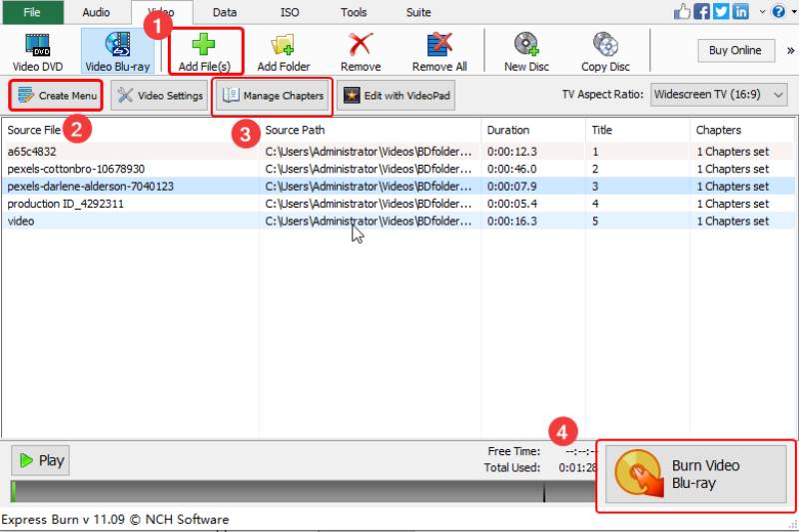This screenshot has height=532, width=799.
Task: Click the Buy Online button
Action: [735, 50]
